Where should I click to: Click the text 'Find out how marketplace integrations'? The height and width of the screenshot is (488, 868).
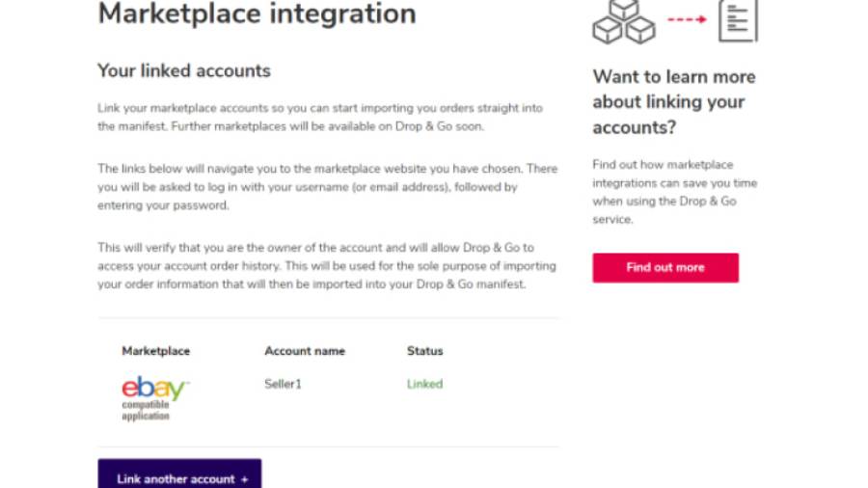675,192
